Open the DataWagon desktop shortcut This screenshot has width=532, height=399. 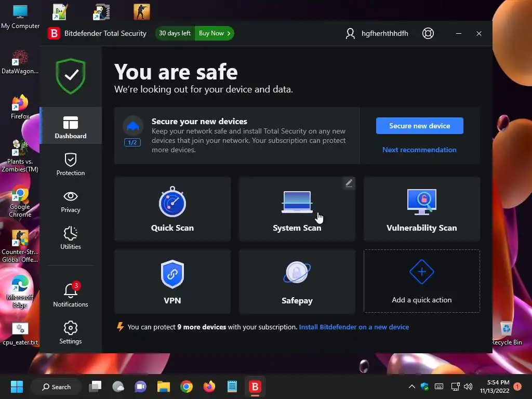point(20,62)
